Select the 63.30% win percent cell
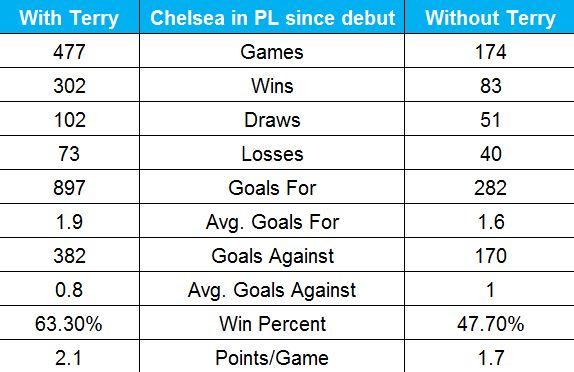The height and width of the screenshot is (372, 574). [69, 324]
